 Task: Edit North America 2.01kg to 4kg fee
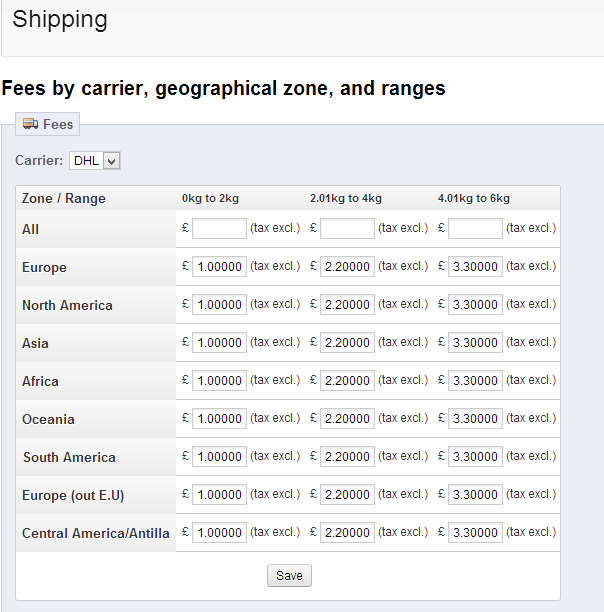[x=347, y=305]
